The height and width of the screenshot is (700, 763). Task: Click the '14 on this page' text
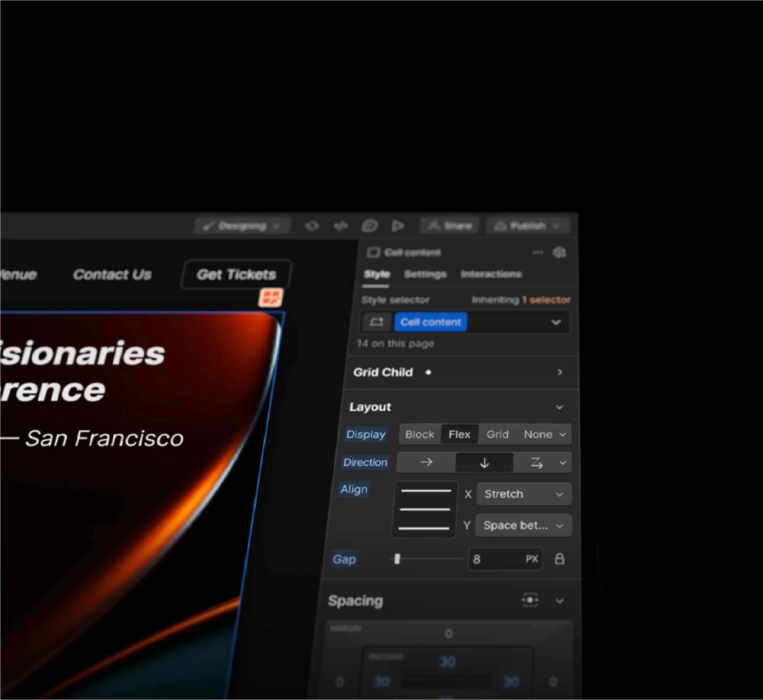[395, 343]
